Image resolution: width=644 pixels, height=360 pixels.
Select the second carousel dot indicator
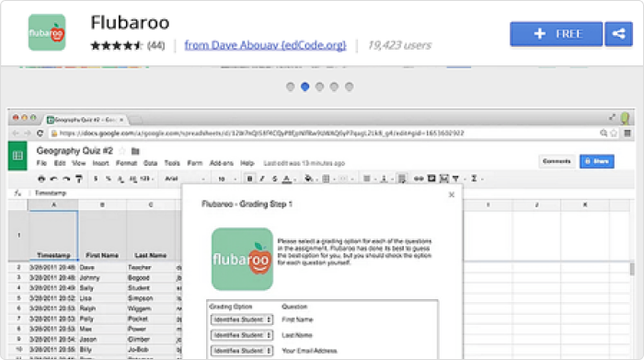tap(305, 87)
